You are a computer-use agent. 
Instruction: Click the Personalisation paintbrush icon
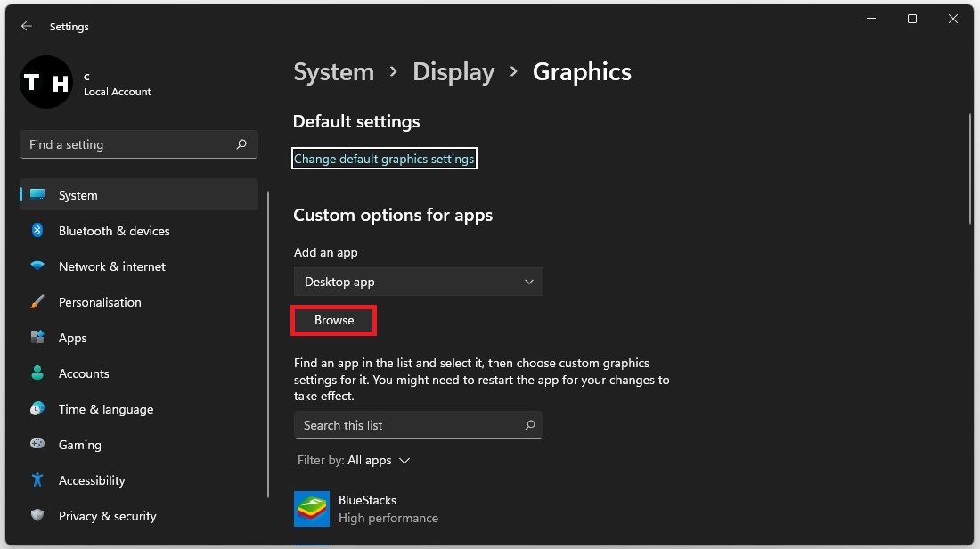click(x=37, y=302)
